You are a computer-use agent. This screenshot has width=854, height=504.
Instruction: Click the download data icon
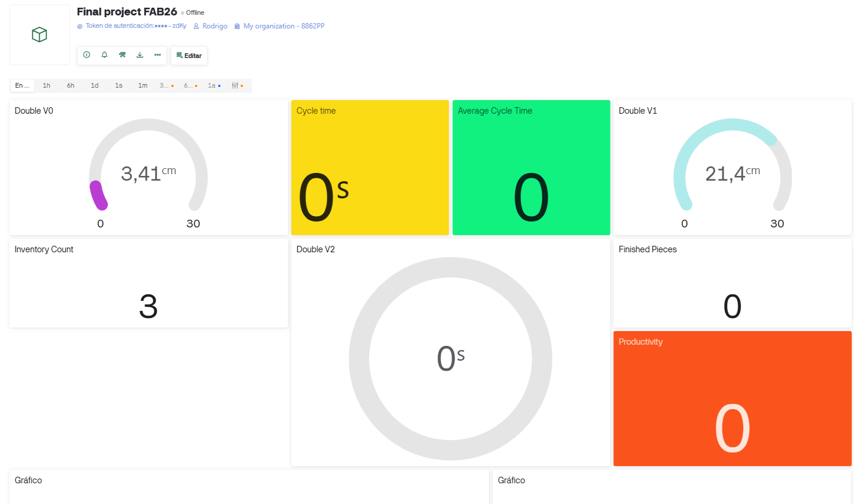click(x=140, y=55)
